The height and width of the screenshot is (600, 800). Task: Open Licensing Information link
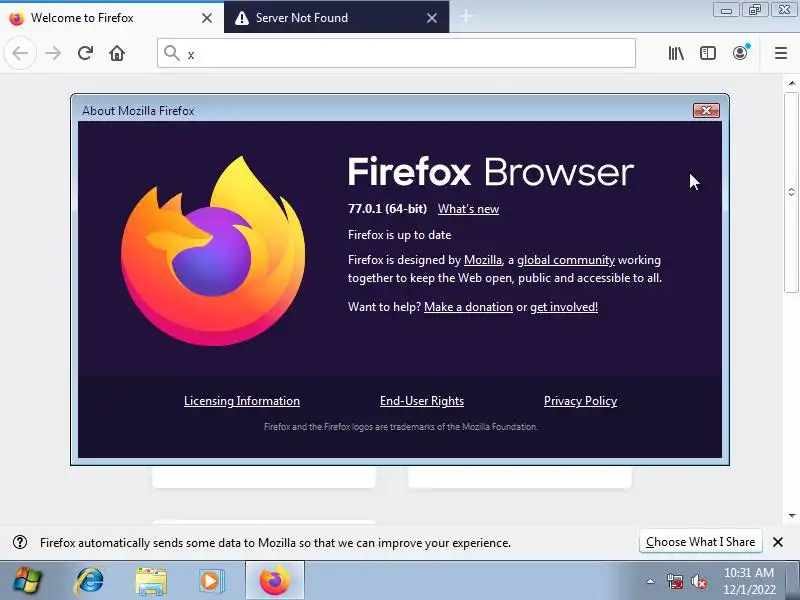pyautogui.click(x=242, y=401)
